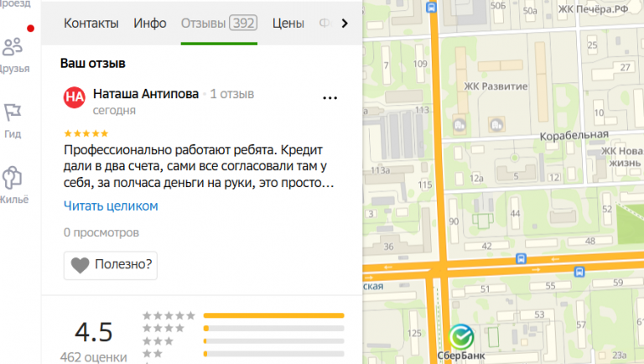Switch to the Цены tab
This screenshot has height=364, width=644.
click(288, 23)
